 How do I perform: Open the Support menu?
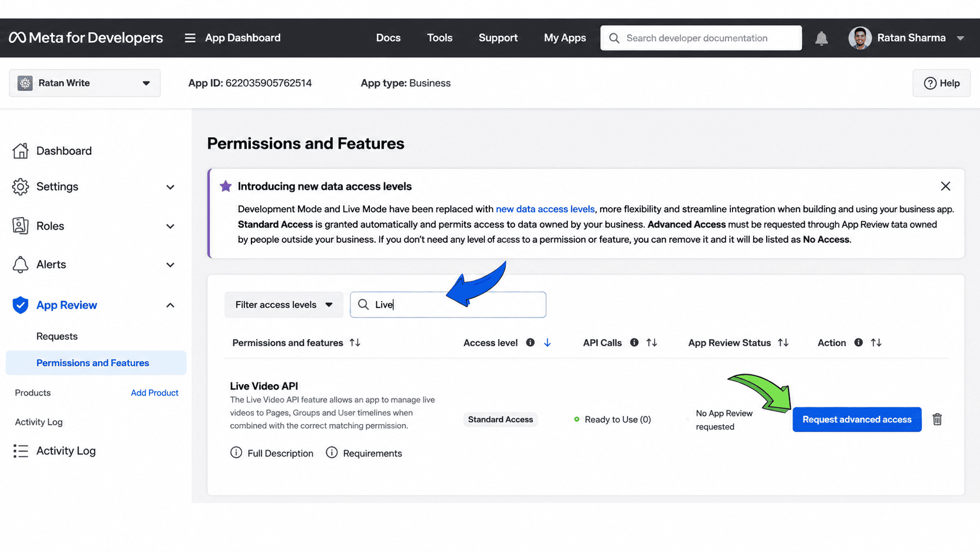click(498, 38)
